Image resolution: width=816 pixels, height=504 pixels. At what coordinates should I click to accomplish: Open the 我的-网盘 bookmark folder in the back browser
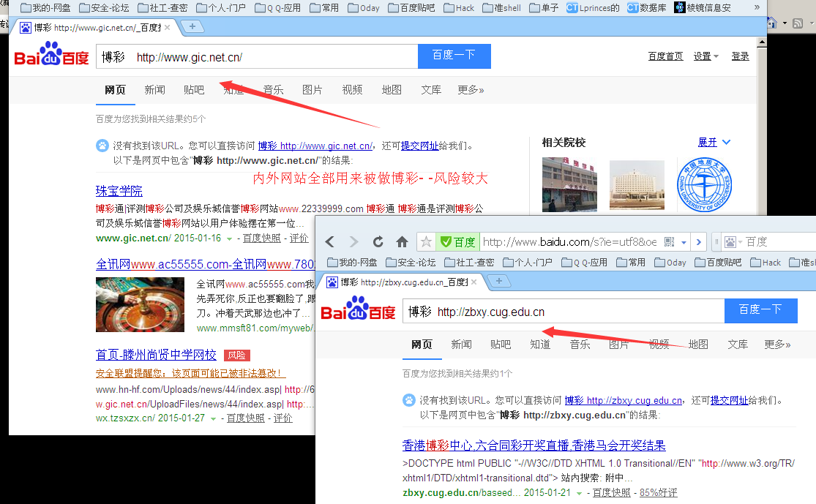coord(46,8)
